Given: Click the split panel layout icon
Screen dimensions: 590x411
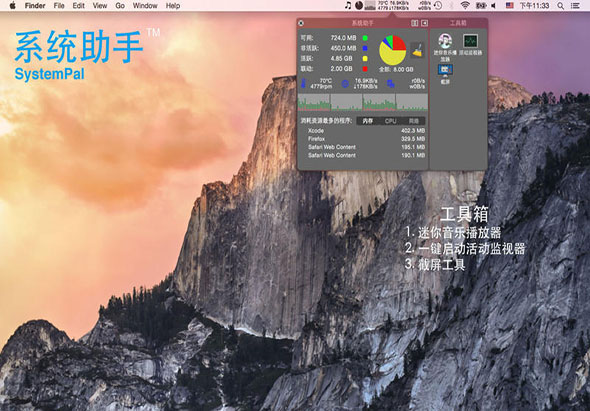Looking at the screenshot, I should [415, 23].
